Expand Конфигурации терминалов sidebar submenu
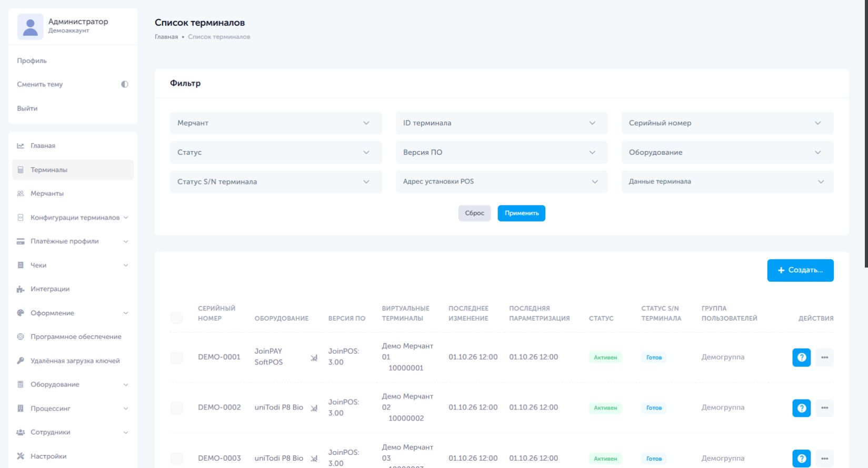This screenshot has height=468, width=868. (x=73, y=217)
